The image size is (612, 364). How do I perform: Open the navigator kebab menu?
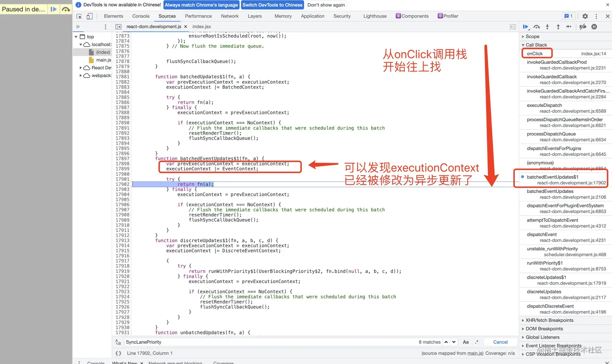click(x=106, y=27)
